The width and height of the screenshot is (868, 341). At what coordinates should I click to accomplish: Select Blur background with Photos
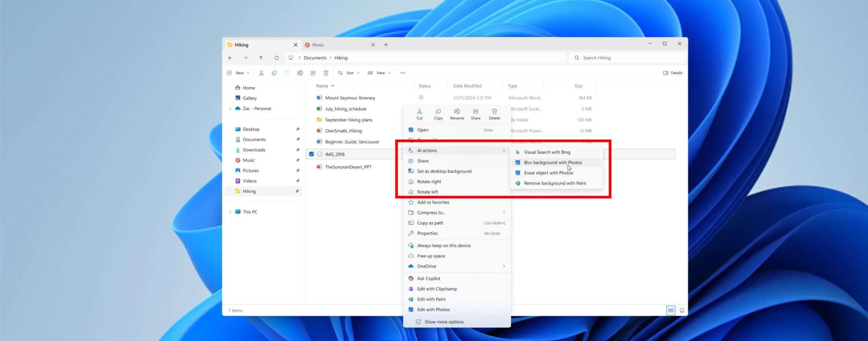(x=553, y=162)
